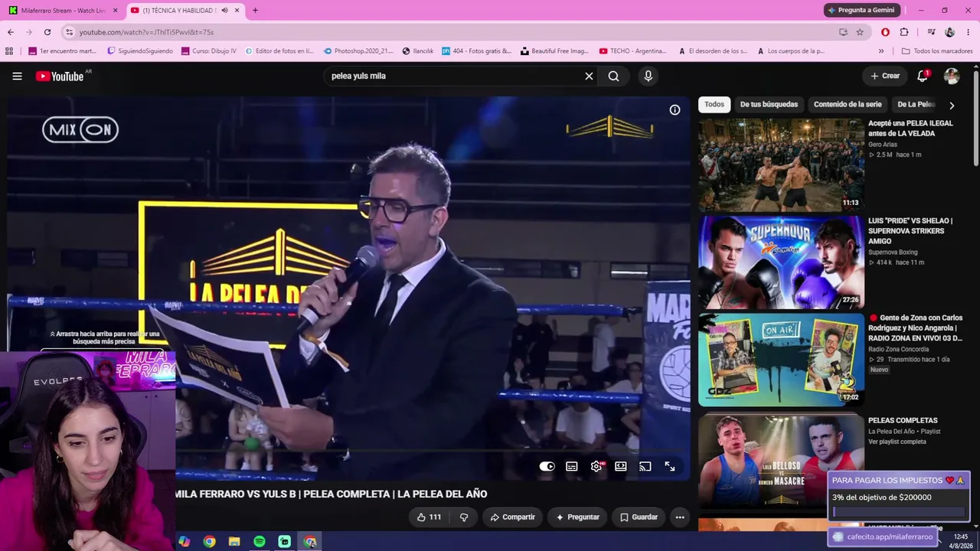Open the browser extensions puzzle icon
This screenshot has height=551, width=980.
(x=904, y=32)
